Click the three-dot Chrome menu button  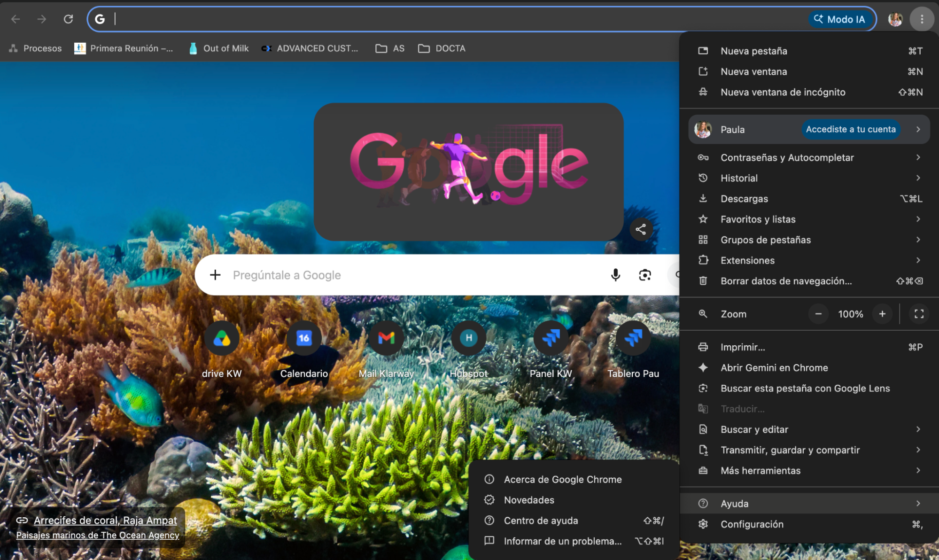tap(922, 19)
